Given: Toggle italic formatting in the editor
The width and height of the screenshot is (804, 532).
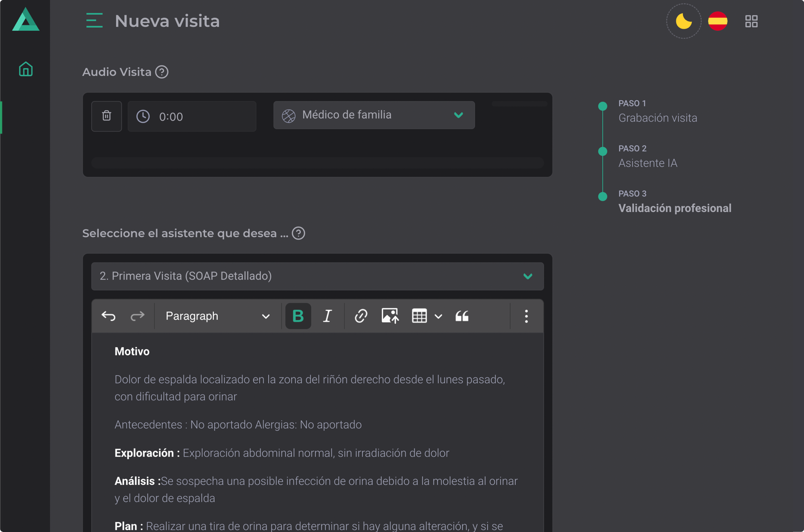Looking at the screenshot, I should tap(327, 316).
